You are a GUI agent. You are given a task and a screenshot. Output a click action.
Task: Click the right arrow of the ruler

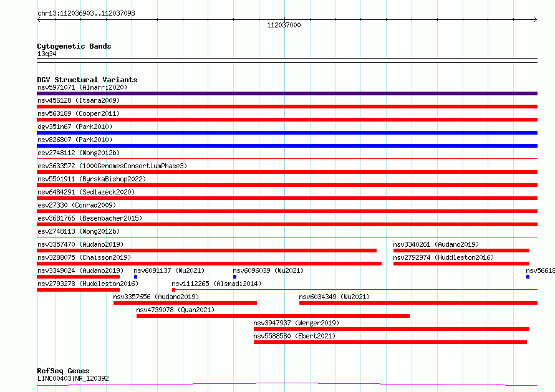(536, 20)
